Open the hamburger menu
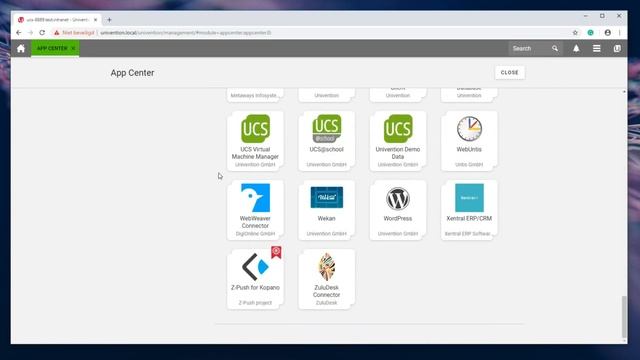 point(597,49)
